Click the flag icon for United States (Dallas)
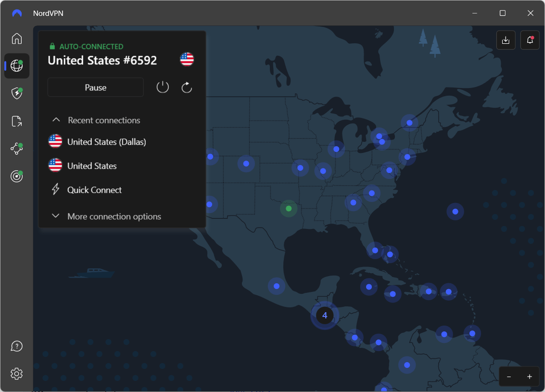 [55, 141]
